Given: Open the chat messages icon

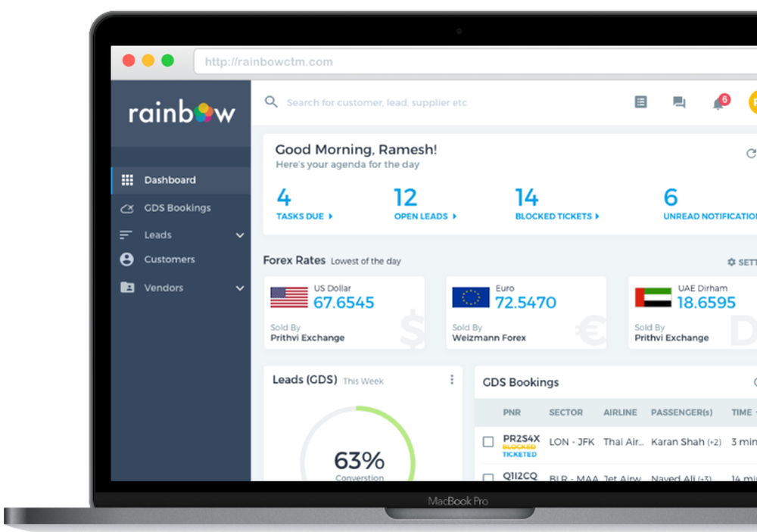Looking at the screenshot, I should tap(678, 102).
